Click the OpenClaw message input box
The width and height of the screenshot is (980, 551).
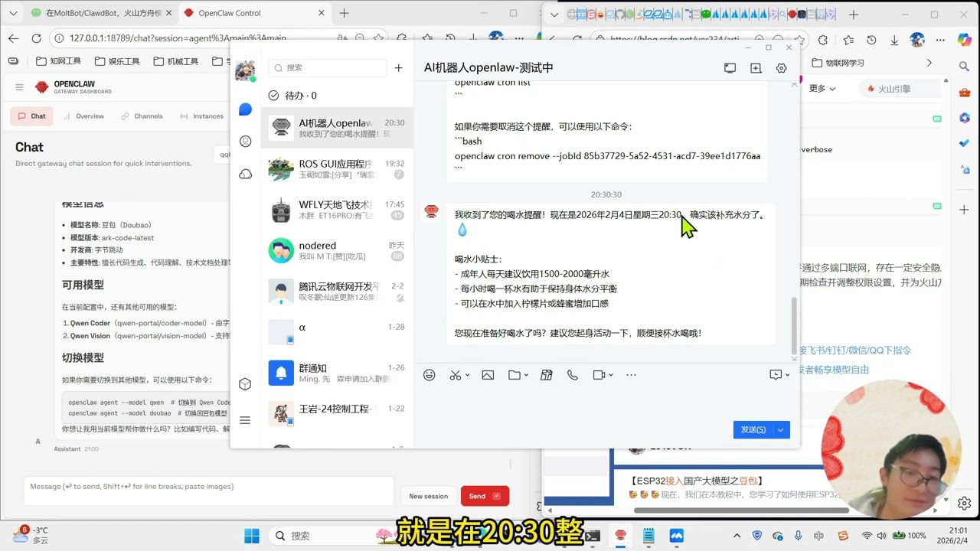click(x=208, y=490)
